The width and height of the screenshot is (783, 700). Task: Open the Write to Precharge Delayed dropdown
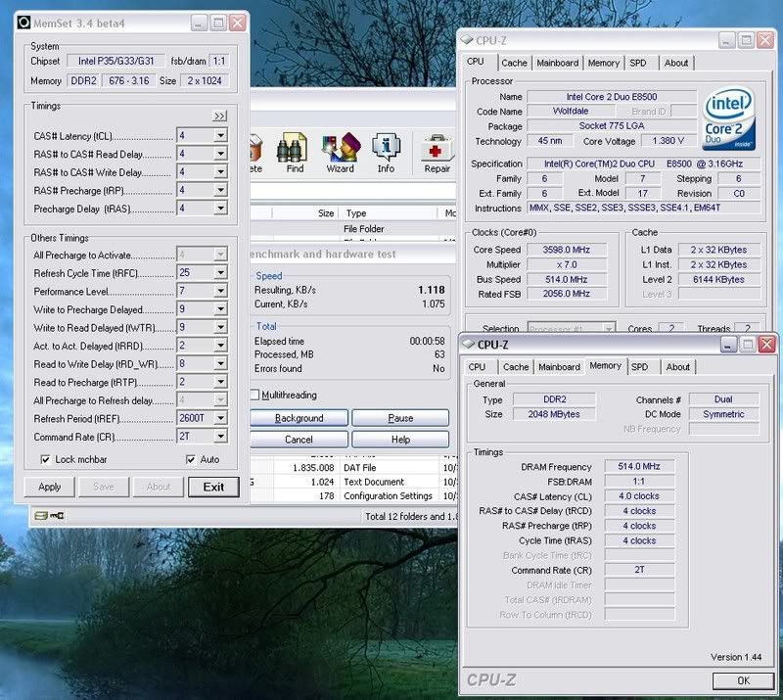[220, 309]
